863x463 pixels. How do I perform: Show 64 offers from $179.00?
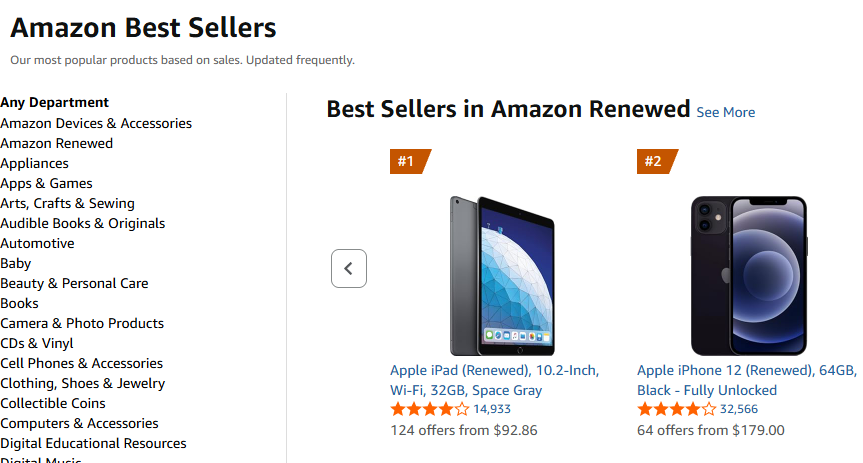point(710,430)
